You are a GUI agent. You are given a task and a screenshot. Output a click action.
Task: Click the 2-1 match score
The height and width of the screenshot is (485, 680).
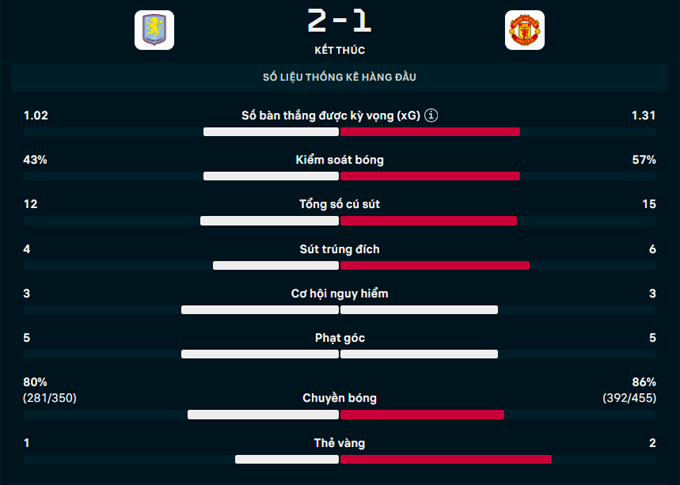click(x=339, y=21)
